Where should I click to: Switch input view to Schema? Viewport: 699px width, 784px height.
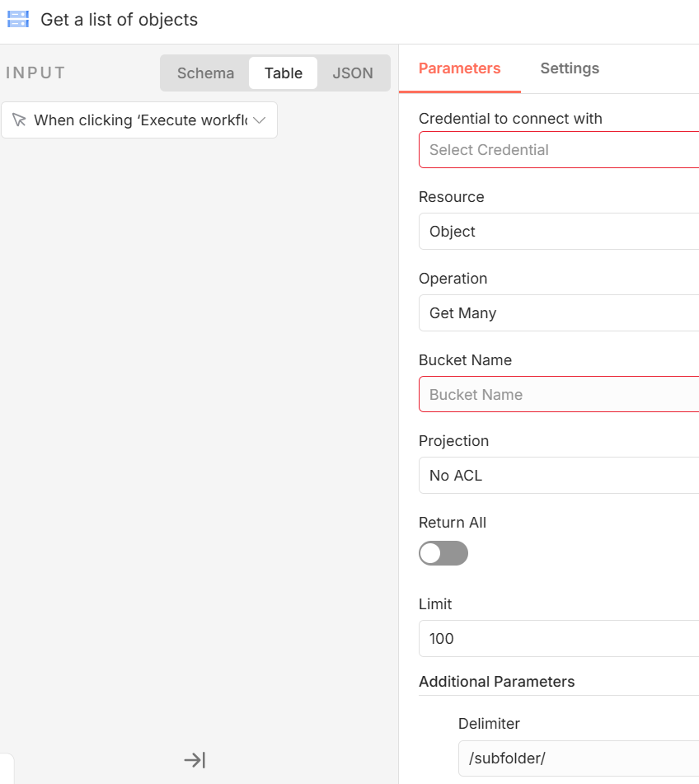coord(205,73)
